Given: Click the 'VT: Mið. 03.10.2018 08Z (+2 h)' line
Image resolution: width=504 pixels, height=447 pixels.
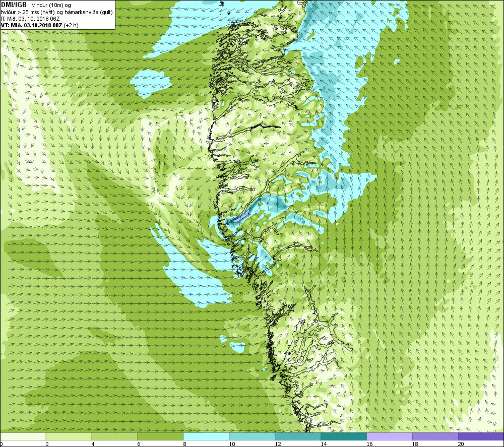Looking at the screenshot, I should point(39,25).
